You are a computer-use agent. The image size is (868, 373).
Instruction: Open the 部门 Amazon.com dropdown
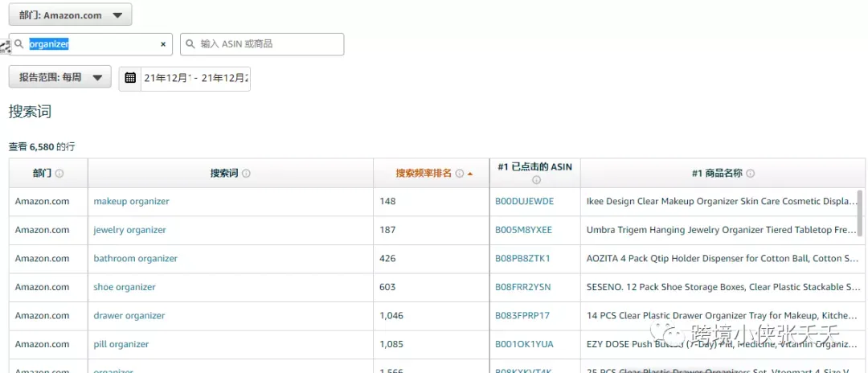(x=70, y=15)
